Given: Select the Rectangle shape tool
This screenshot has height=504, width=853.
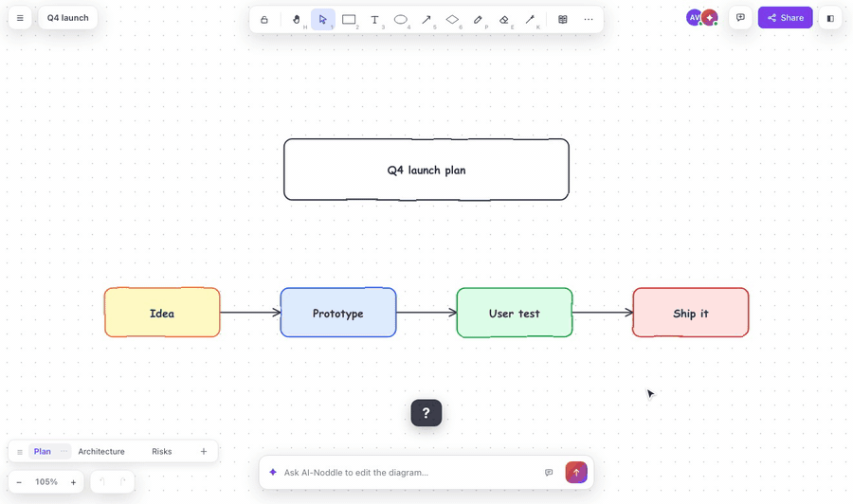Looking at the screenshot, I should click(349, 20).
